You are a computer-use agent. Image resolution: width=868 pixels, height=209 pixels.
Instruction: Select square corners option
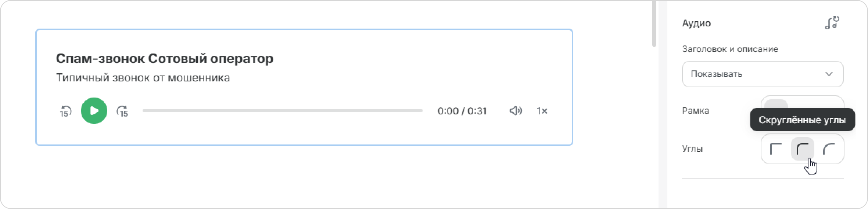(776, 149)
